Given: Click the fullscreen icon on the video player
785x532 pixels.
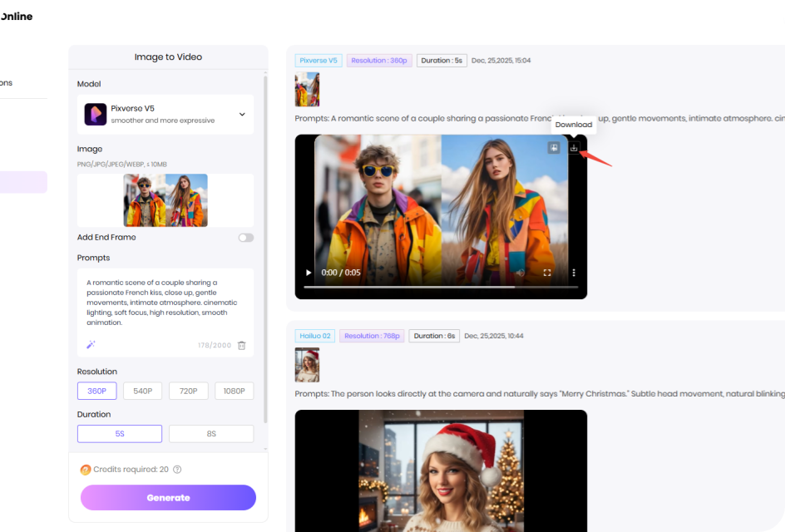Looking at the screenshot, I should [x=546, y=272].
